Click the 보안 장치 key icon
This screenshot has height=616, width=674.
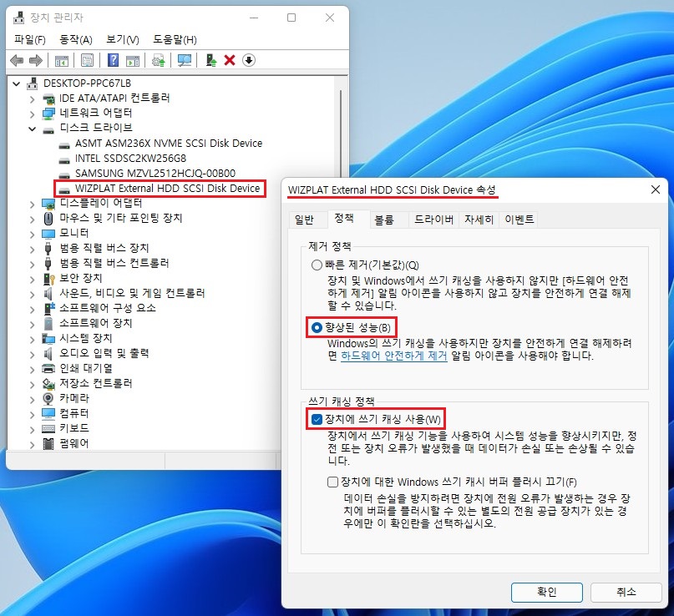click(x=48, y=279)
